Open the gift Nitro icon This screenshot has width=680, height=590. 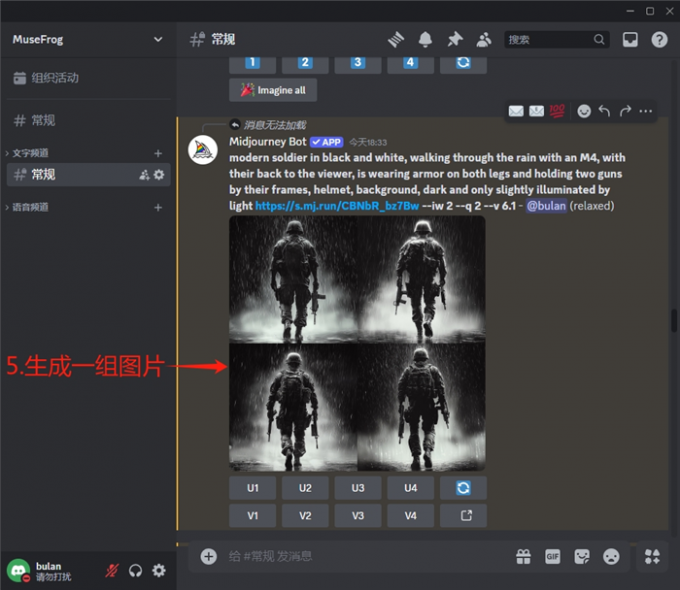pyautogui.click(x=523, y=557)
